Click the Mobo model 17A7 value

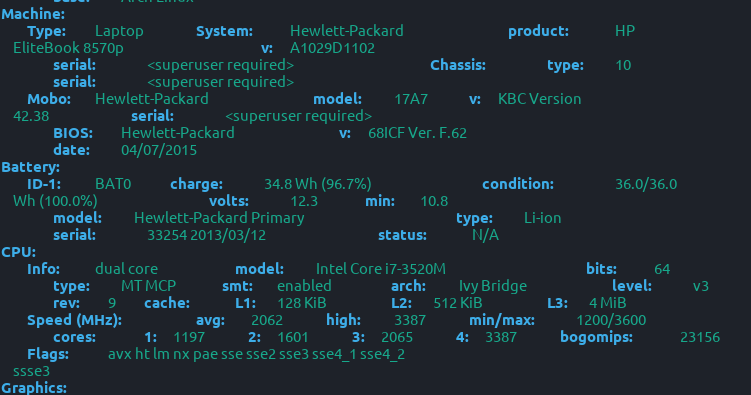(x=411, y=99)
